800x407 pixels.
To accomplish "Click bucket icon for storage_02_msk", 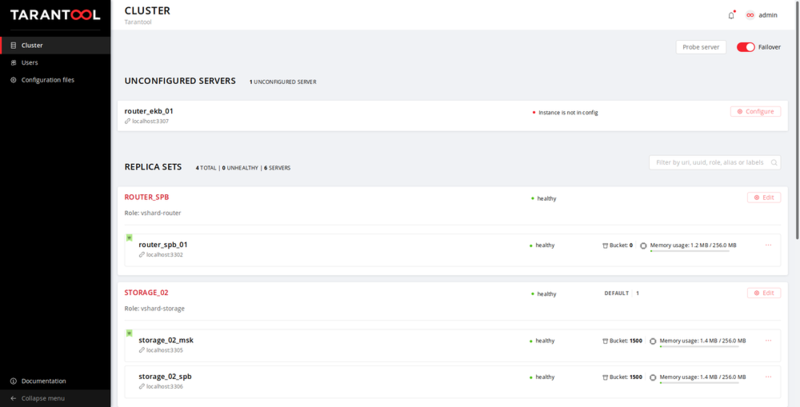I will (x=606, y=341).
